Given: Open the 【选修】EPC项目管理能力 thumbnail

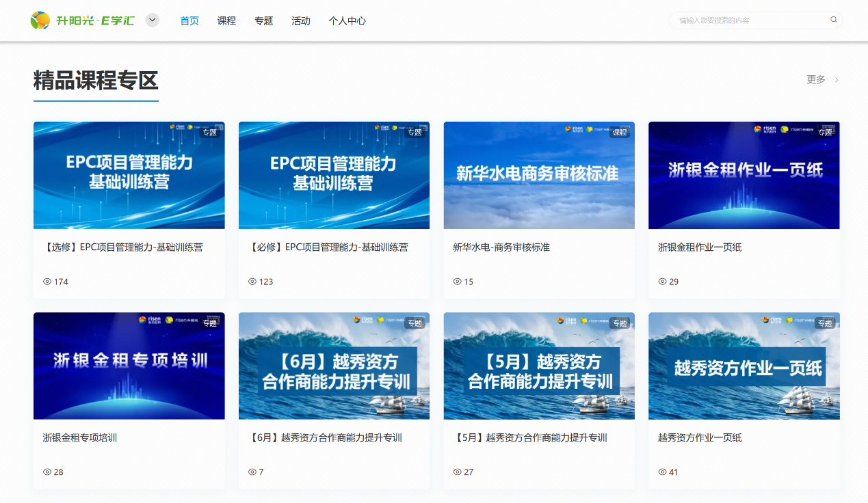Looking at the screenshot, I should pos(129,175).
